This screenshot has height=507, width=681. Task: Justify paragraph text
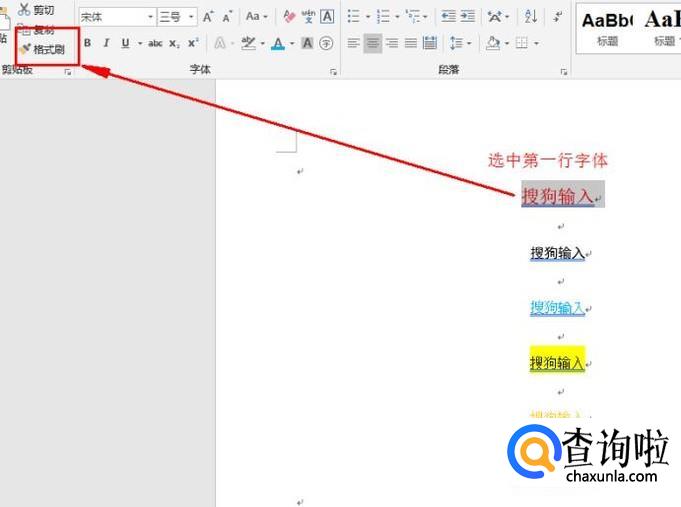[410, 43]
